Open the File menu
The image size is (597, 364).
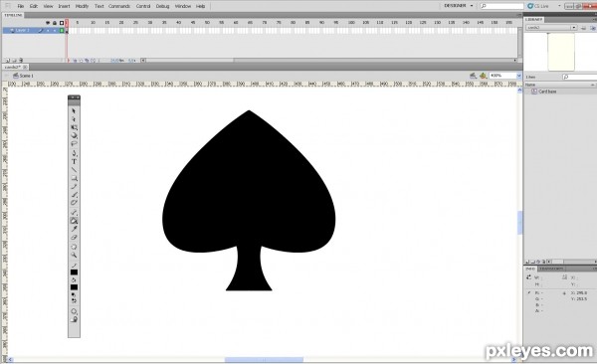[21, 6]
